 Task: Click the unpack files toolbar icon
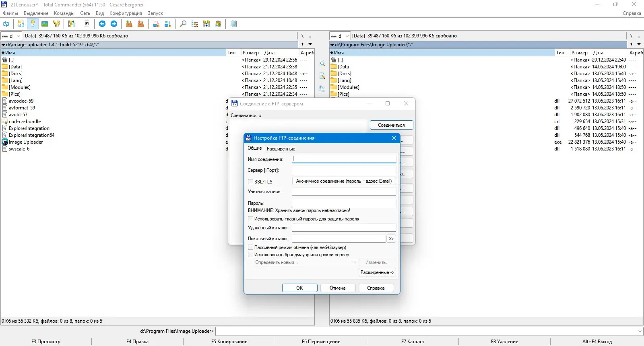[140, 24]
